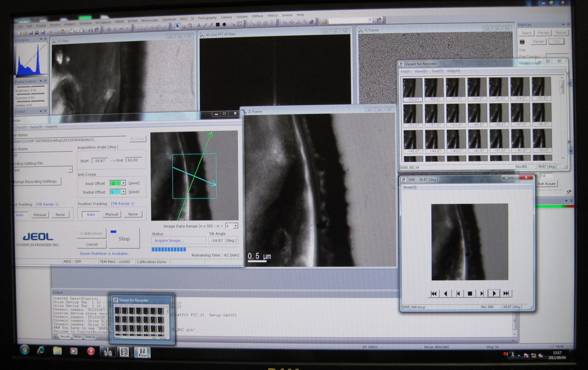
Task: Open Image Data Range n dropdown
Action: pos(236,226)
